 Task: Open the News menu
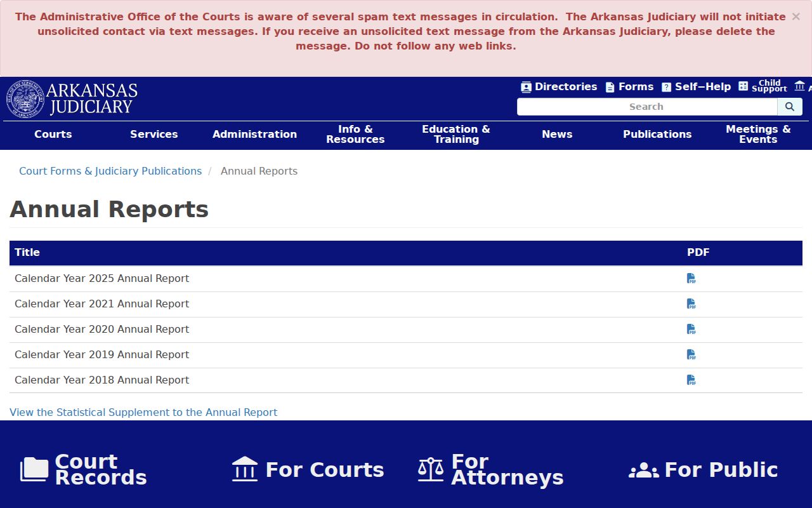[557, 134]
